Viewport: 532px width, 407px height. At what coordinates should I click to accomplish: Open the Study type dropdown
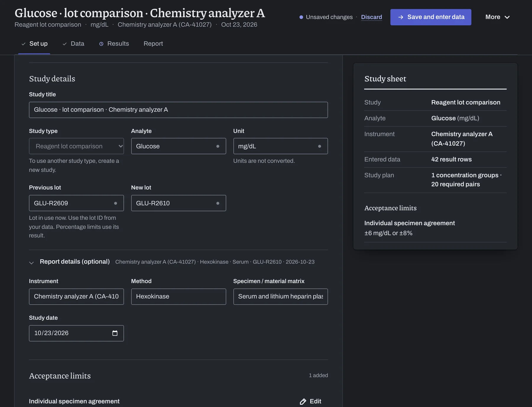tap(76, 146)
